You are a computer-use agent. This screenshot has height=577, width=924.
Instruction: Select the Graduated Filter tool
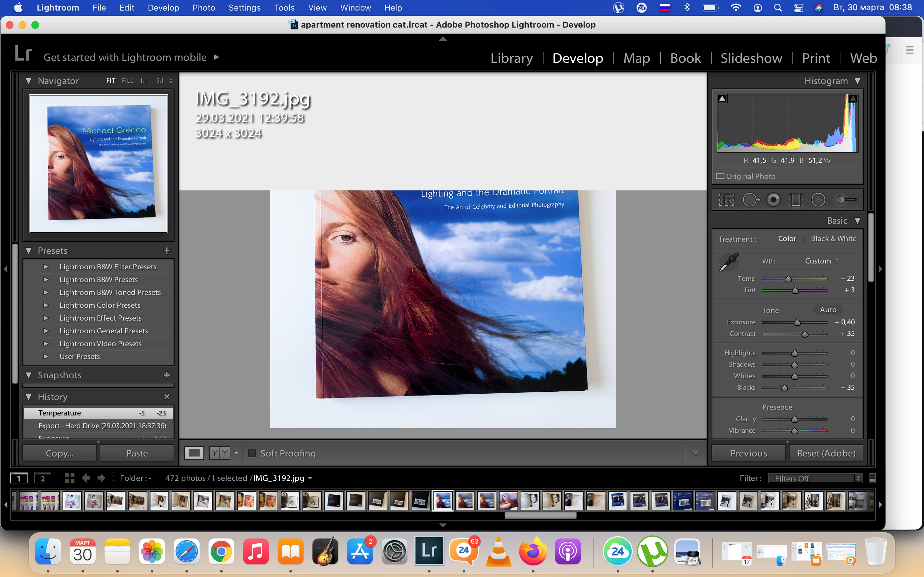pos(796,200)
